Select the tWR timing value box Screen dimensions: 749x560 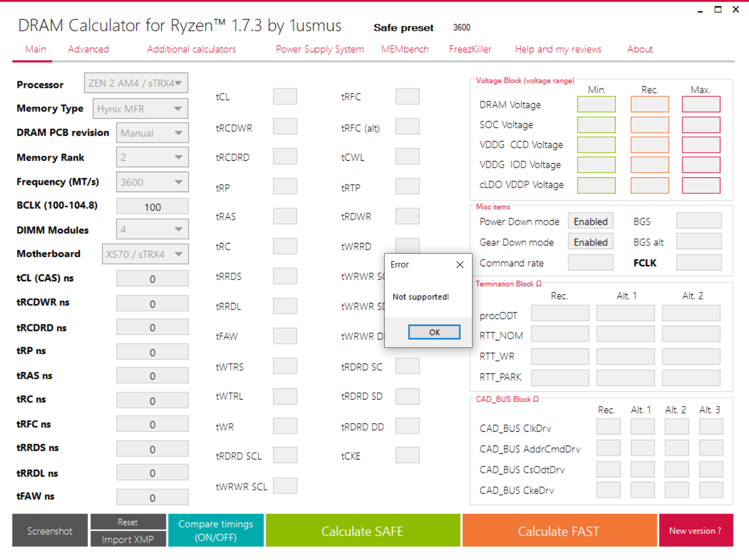(x=285, y=426)
